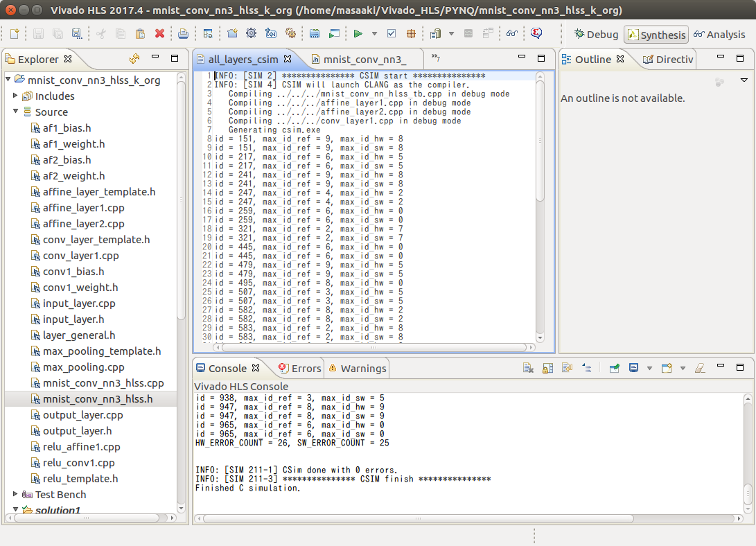Viewport: 756px width, 546px height.
Task: Click the Print toolbar icon
Action: point(183,34)
